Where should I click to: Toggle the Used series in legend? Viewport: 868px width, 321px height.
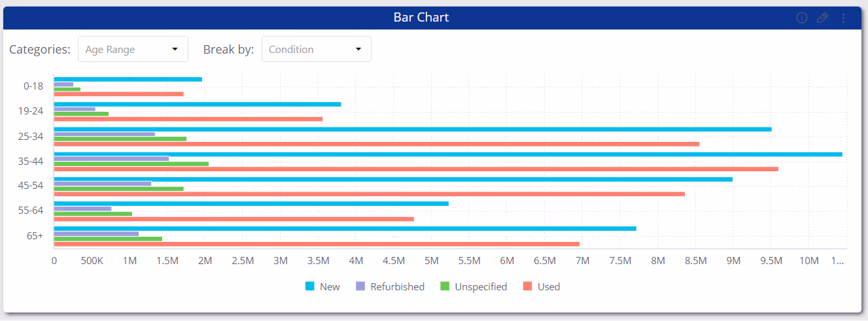(x=542, y=286)
